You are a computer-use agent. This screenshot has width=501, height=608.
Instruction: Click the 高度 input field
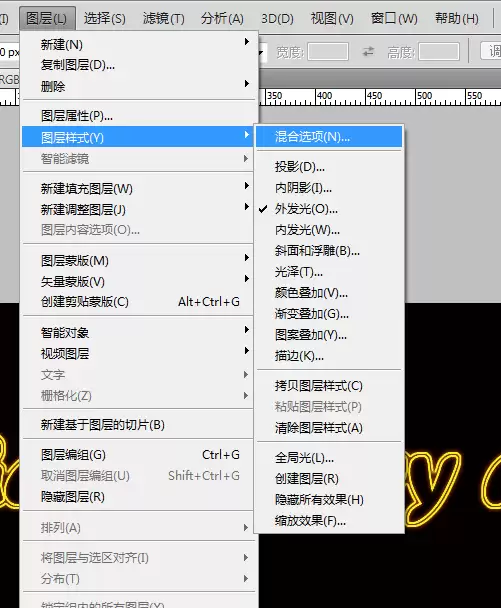coord(439,52)
